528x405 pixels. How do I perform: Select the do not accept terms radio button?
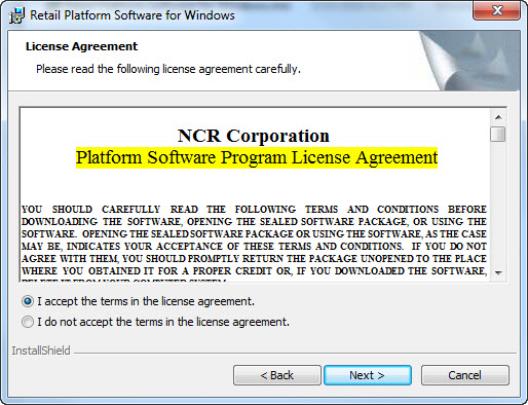pos(27,322)
